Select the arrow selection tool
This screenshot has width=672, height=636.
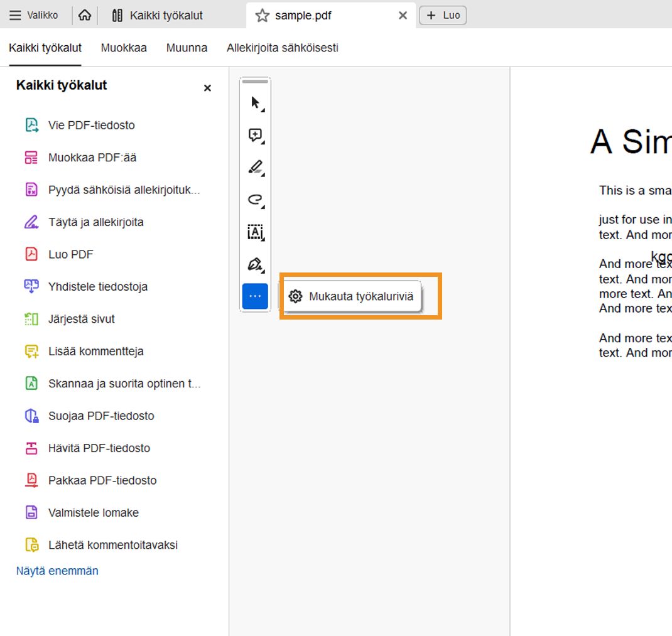(x=255, y=103)
